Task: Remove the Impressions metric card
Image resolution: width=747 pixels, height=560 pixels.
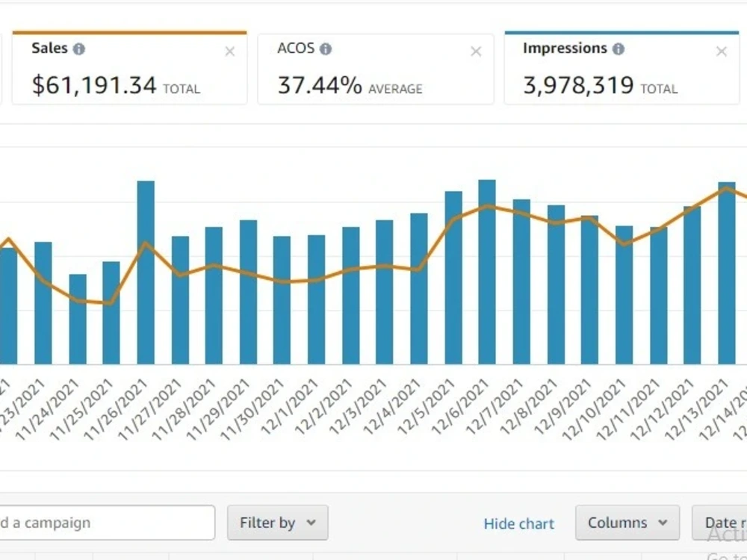Action: click(722, 52)
